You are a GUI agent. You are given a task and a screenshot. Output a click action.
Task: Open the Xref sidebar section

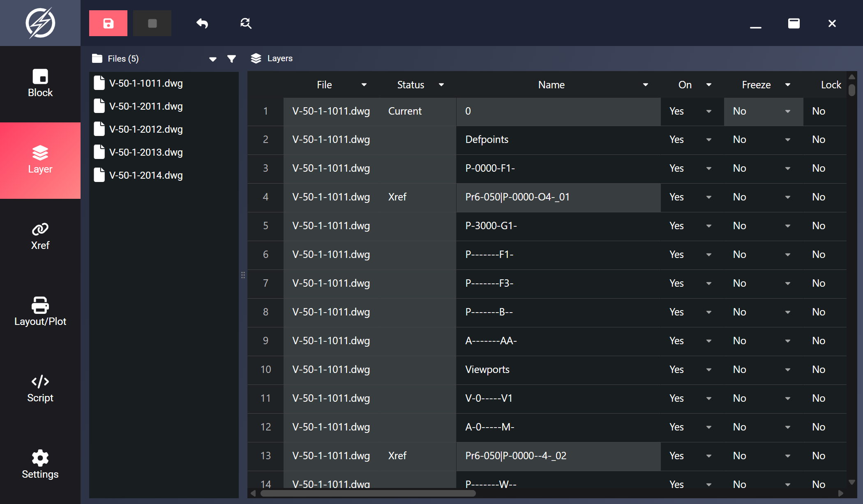pos(40,237)
